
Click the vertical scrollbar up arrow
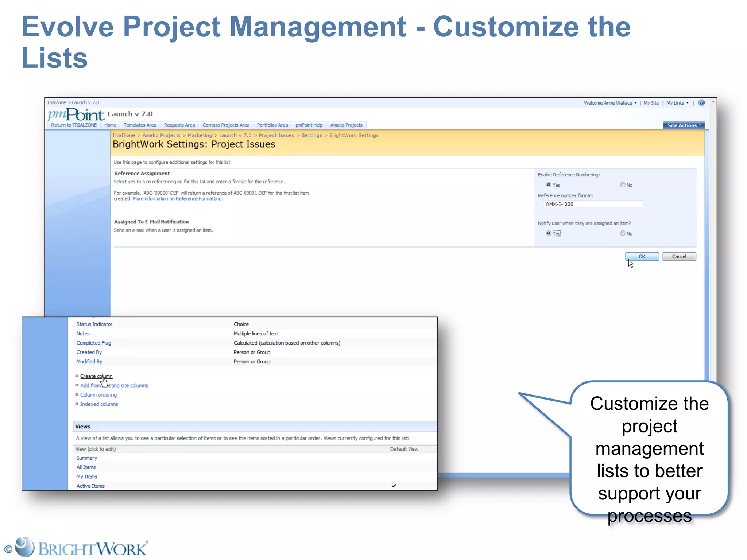coord(713,102)
